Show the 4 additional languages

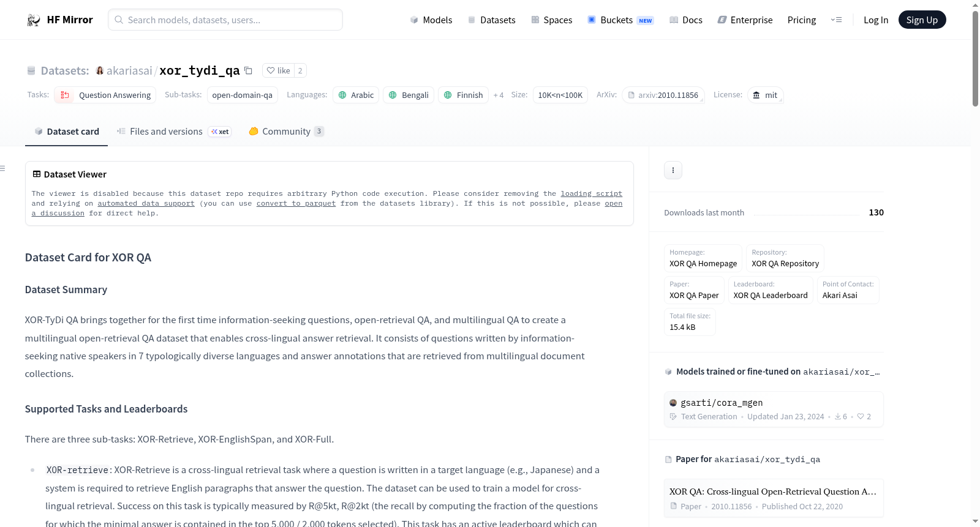499,95
